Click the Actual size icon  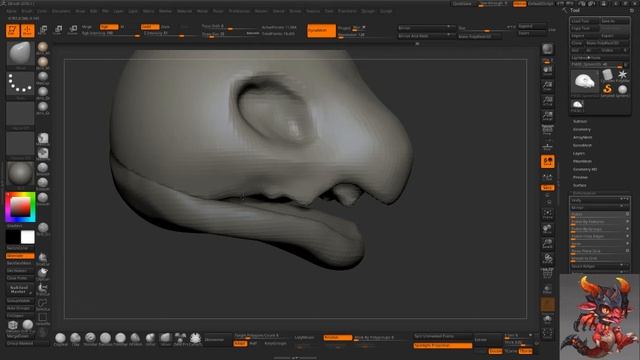(547, 100)
